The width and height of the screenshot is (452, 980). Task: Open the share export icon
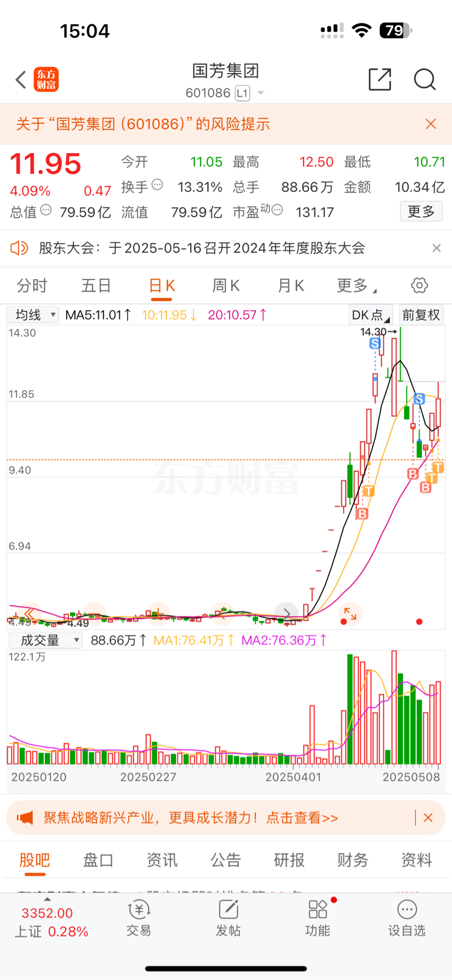[x=380, y=79]
